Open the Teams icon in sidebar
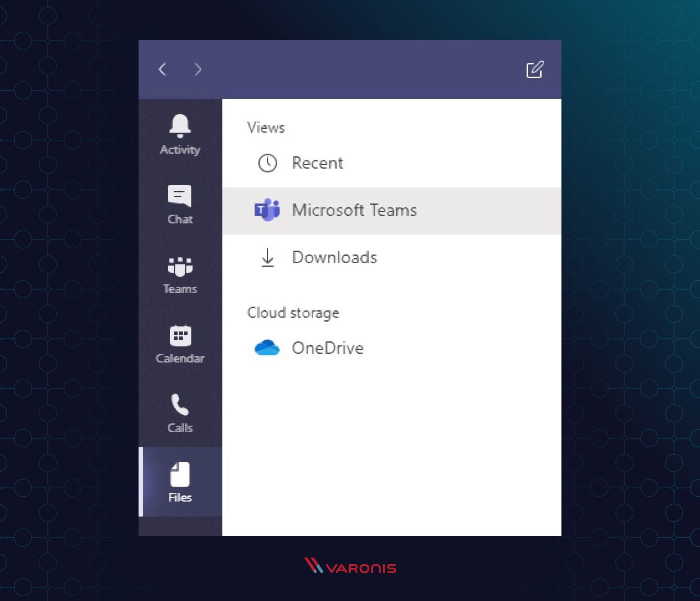700x601 pixels. pyautogui.click(x=180, y=274)
